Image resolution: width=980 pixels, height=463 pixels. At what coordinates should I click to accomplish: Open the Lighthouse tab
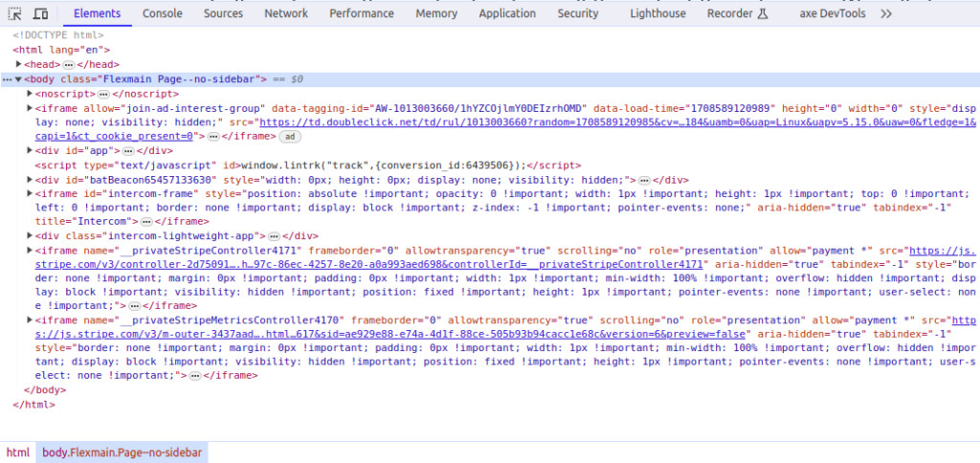coord(657,13)
